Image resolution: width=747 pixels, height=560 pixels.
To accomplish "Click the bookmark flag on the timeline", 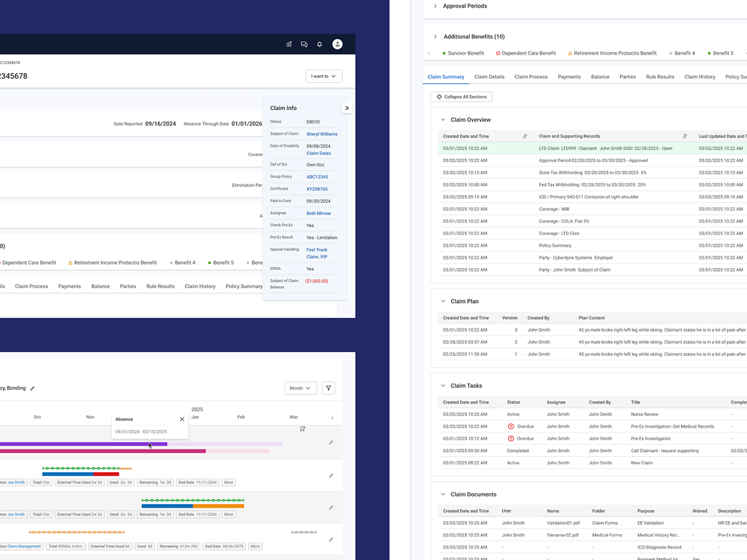I will [x=302, y=429].
